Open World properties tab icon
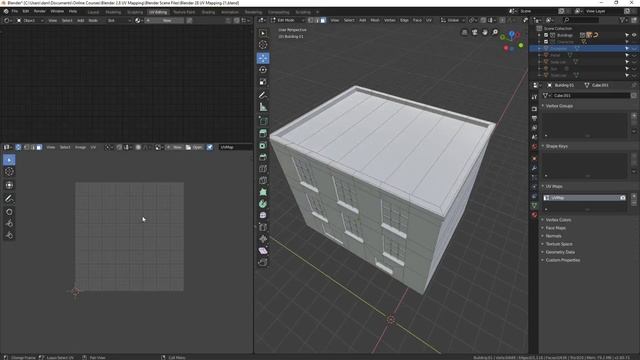This screenshot has width=640, height=360. point(534,147)
